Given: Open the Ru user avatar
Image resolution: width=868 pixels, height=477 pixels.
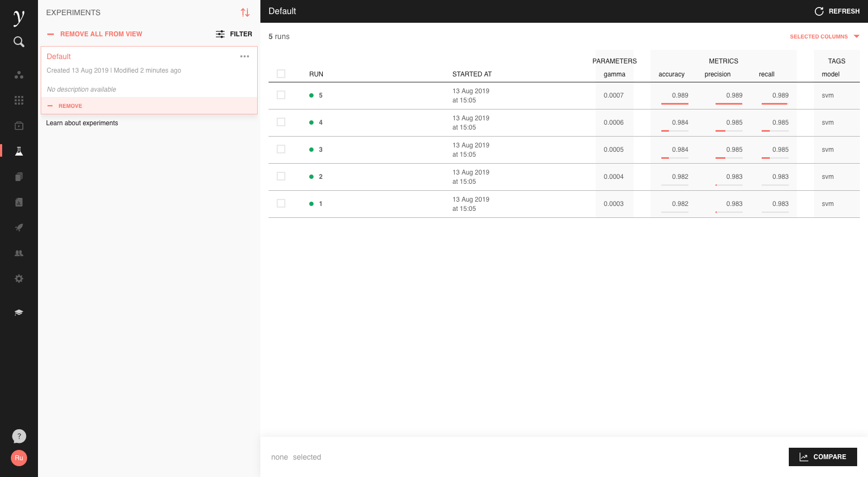Looking at the screenshot, I should tap(19, 458).
